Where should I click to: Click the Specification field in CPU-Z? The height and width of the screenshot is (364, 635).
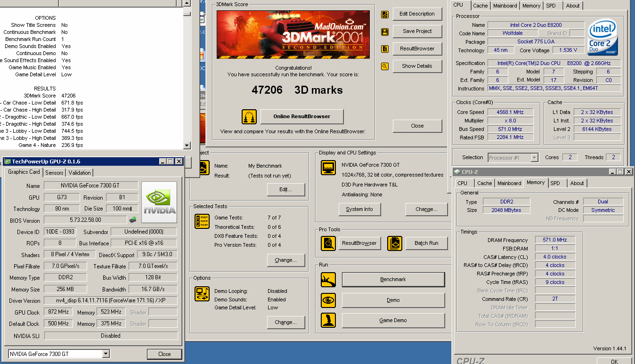click(554, 63)
